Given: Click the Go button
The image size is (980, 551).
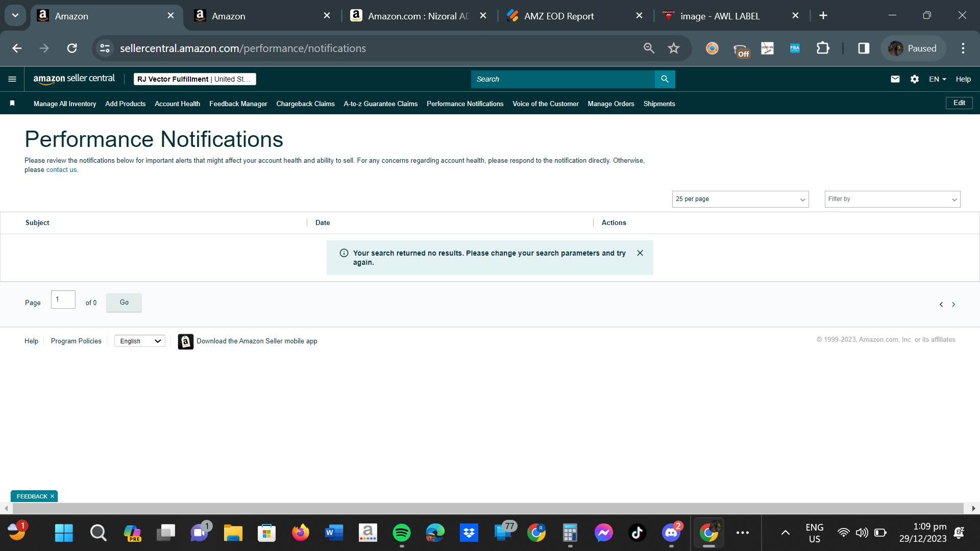Looking at the screenshot, I should pos(124,303).
